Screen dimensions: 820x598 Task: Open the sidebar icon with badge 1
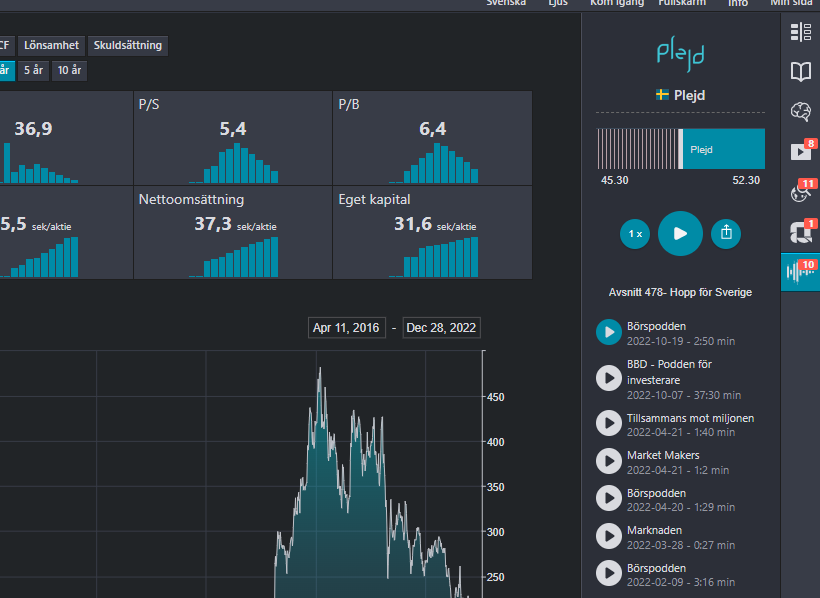click(x=801, y=232)
